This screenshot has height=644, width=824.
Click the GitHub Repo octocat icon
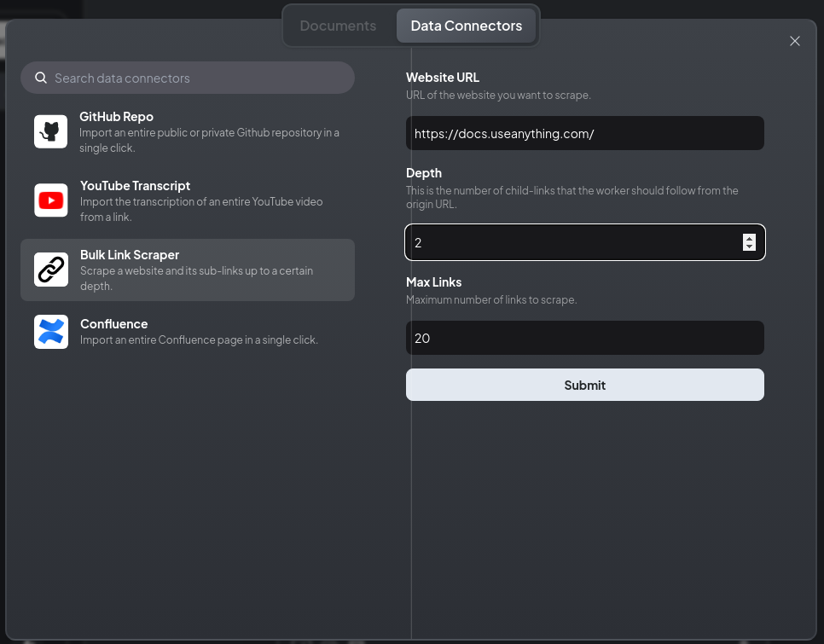pyautogui.click(x=51, y=131)
